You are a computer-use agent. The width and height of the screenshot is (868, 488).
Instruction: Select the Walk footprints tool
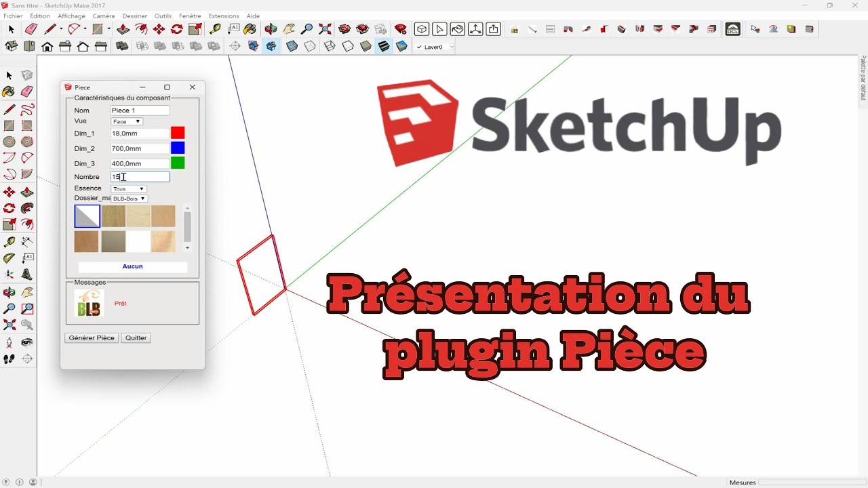pyautogui.click(x=9, y=359)
